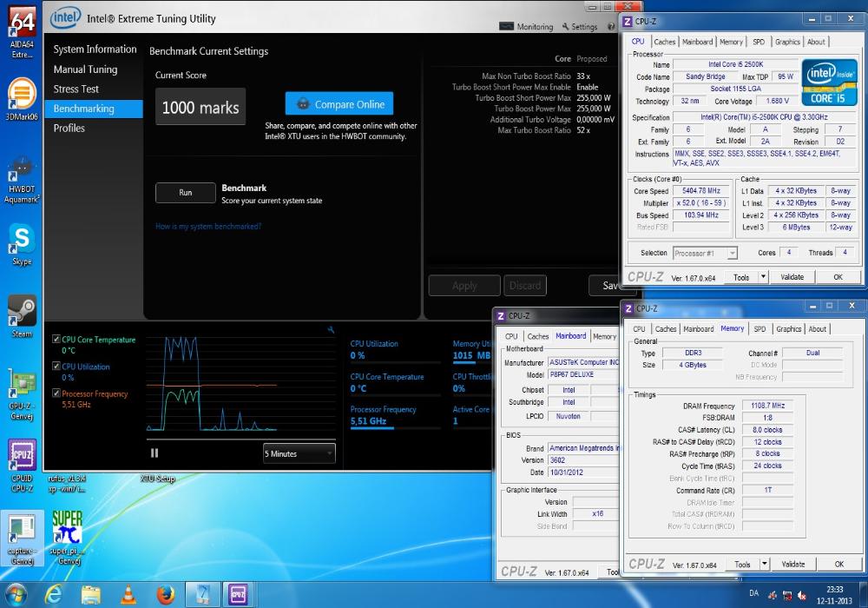Open the 3DMark06 desktop shortcut

22,98
